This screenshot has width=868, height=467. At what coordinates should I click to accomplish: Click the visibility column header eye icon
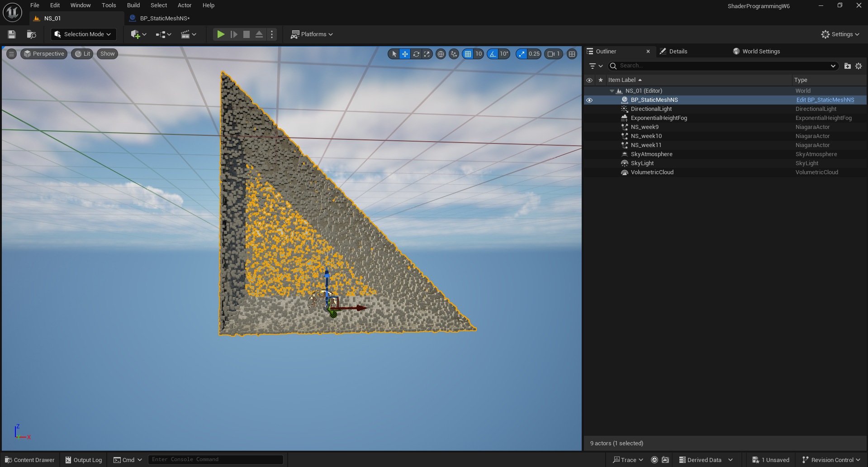tap(589, 80)
